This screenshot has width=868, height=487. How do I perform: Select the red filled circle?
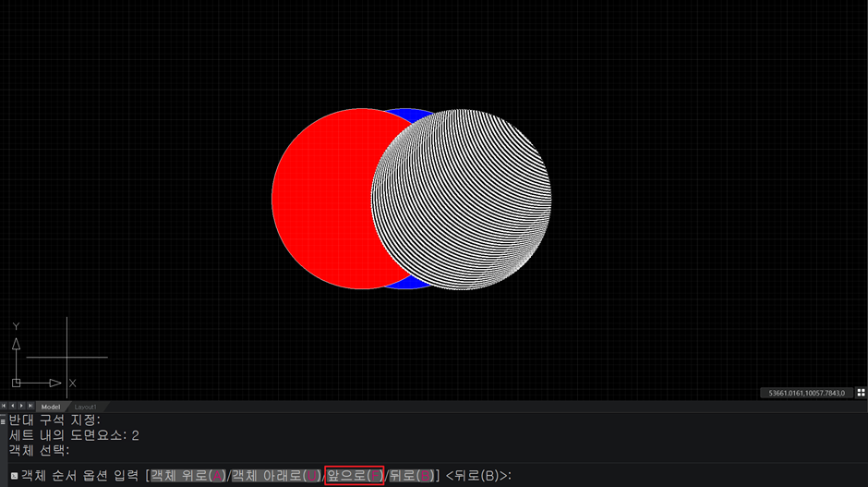(x=321, y=200)
